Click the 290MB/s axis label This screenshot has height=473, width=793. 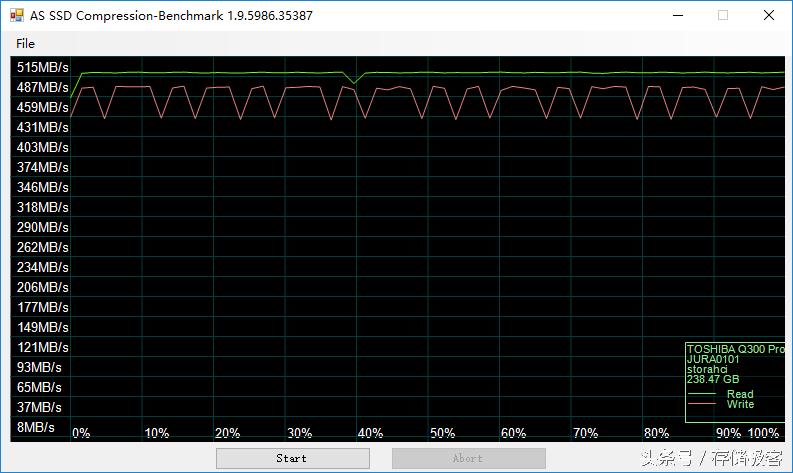click(42, 227)
